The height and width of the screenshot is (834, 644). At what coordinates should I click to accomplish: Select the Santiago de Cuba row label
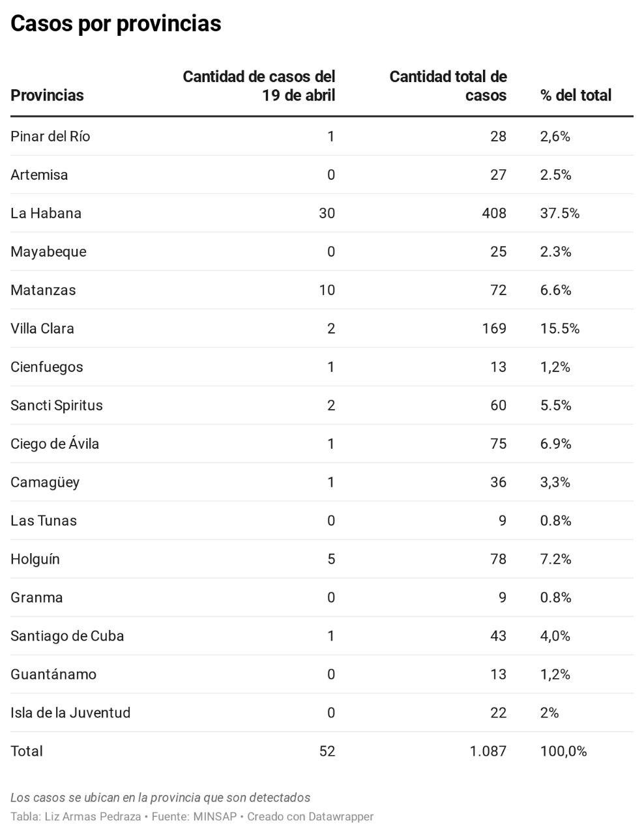pos(67,636)
